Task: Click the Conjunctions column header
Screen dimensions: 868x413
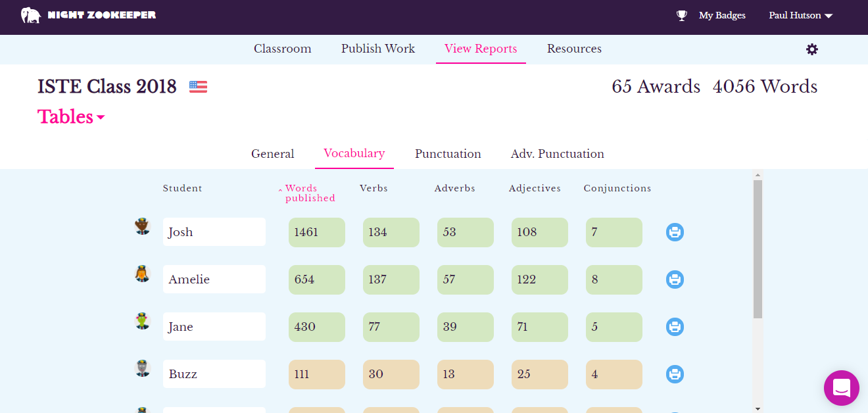Action: 617,188
